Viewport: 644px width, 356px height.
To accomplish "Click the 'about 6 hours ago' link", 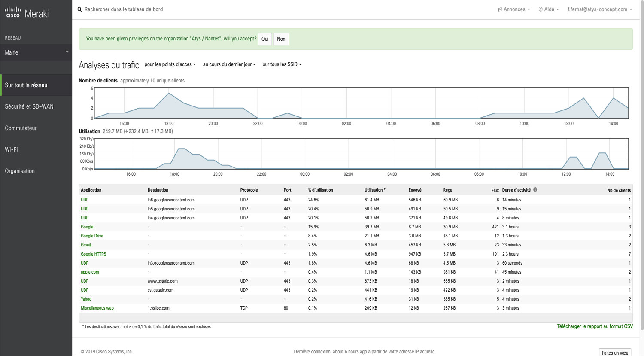I will click(350, 352).
